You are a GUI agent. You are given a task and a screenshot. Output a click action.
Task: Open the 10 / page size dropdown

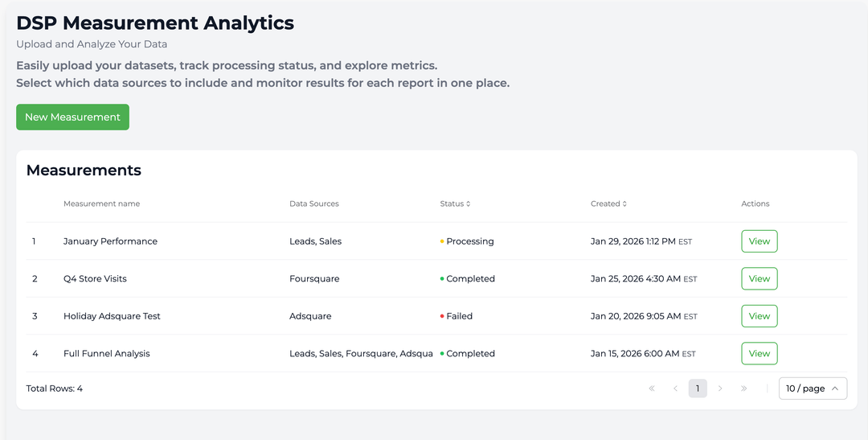813,389
